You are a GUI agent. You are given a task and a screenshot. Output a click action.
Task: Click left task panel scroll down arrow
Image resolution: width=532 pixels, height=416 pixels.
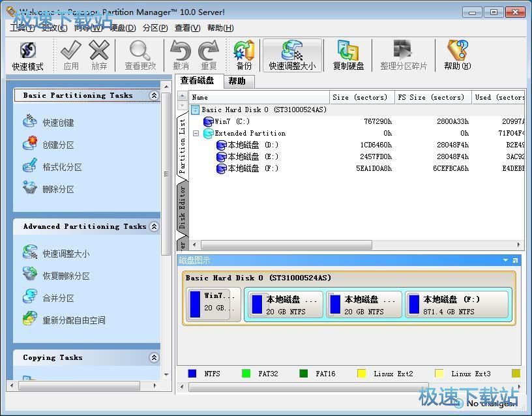[166, 375]
